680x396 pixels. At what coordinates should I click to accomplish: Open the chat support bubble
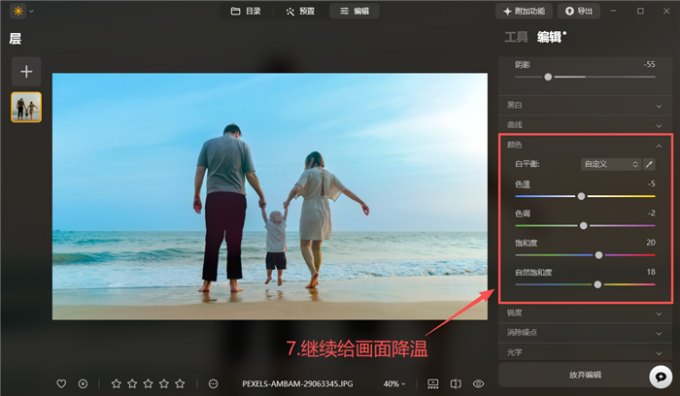point(660,376)
